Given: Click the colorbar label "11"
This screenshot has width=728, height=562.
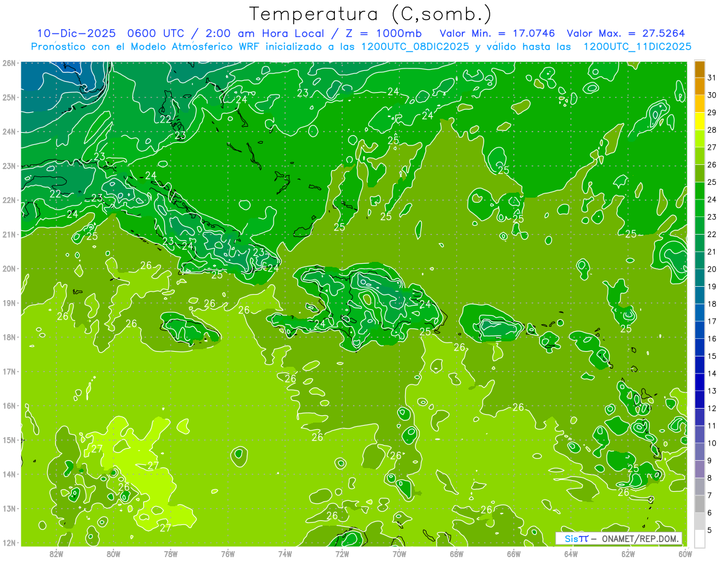Looking at the screenshot, I should 712,426.
